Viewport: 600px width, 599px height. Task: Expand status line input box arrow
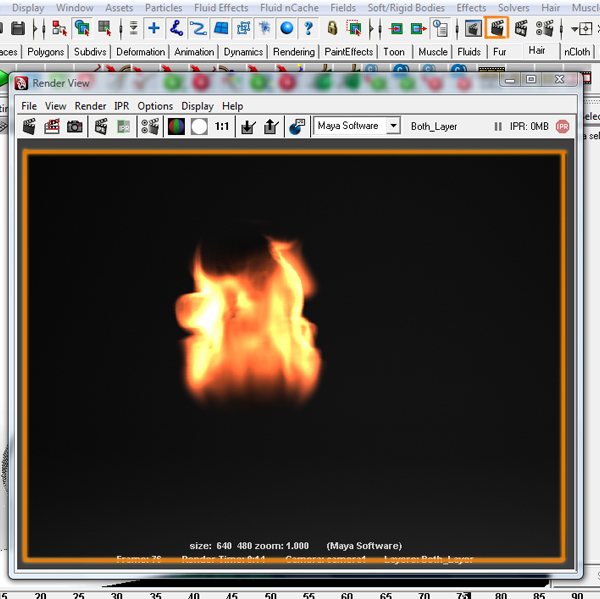(x=574, y=29)
